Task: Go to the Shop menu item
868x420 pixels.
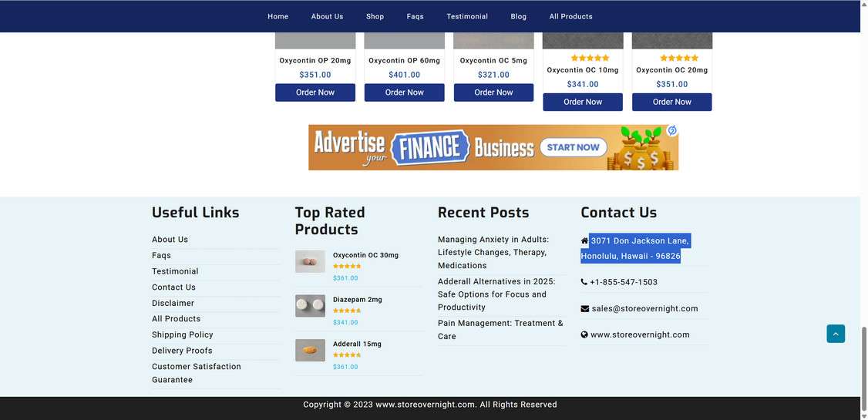Action: (375, 17)
